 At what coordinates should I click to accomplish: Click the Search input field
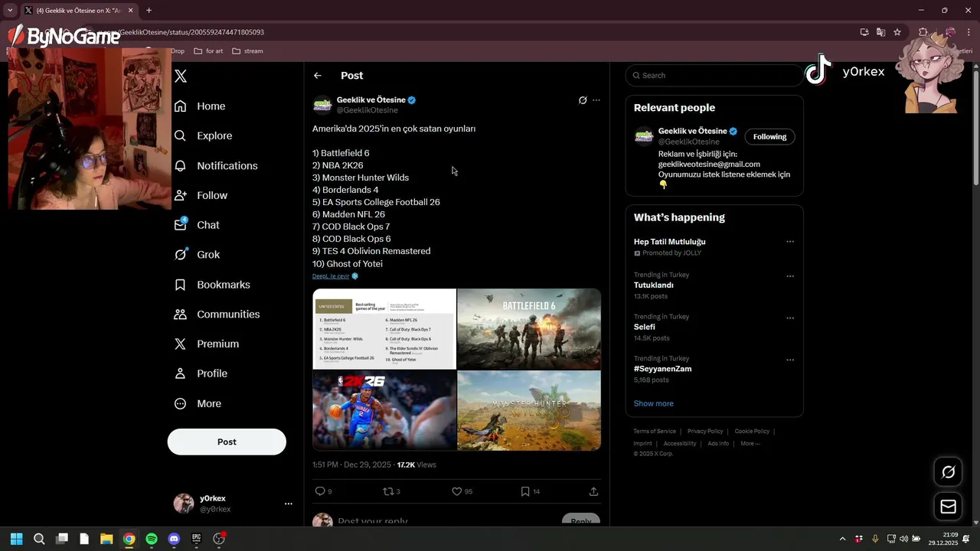pyautogui.click(x=714, y=75)
